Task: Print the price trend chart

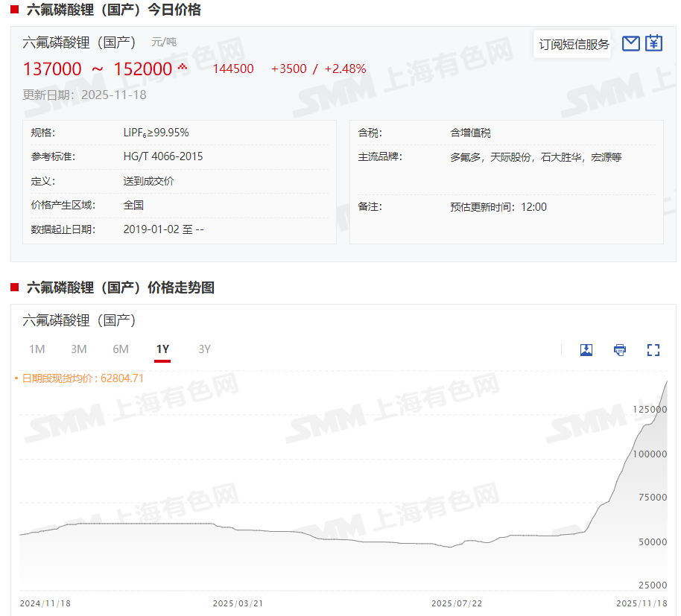Action: (x=619, y=349)
